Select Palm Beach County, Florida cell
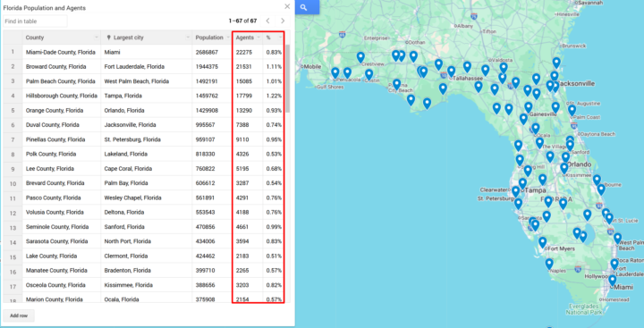The image size is (644, 328). (62, 81)
